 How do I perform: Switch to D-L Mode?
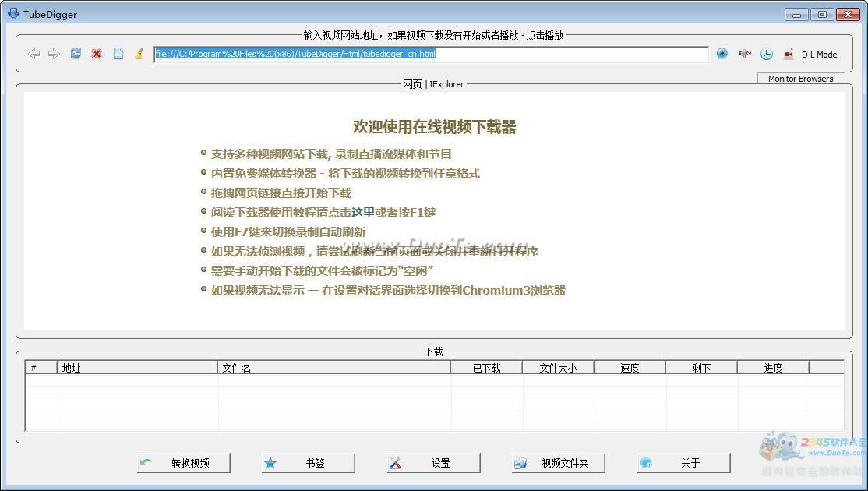tap(810, 55)
